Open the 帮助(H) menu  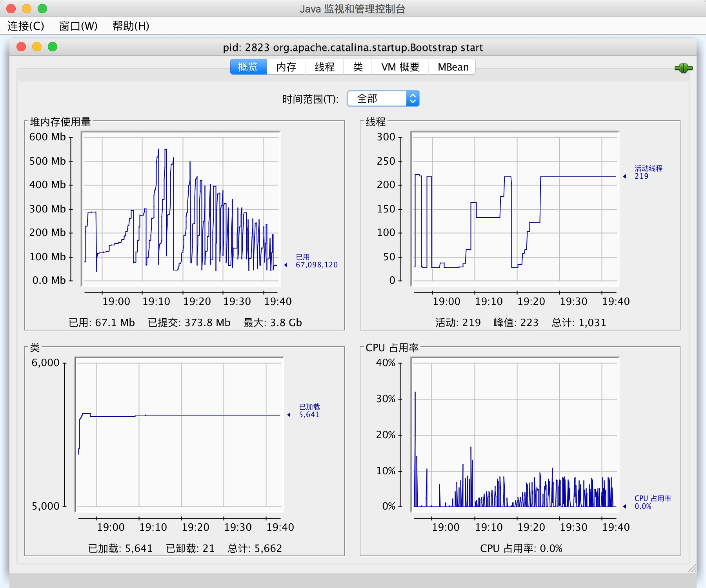tap(131, 26)
